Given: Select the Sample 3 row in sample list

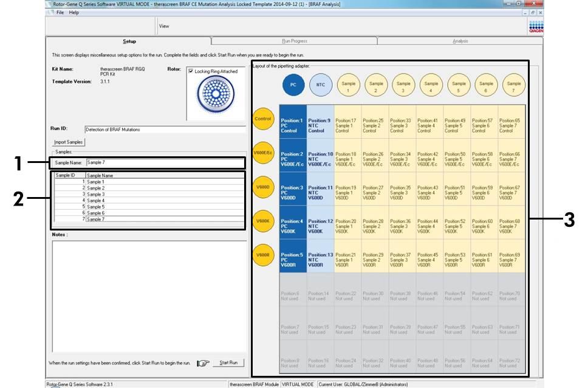Looking at the screenshot, I should [149, 194].
